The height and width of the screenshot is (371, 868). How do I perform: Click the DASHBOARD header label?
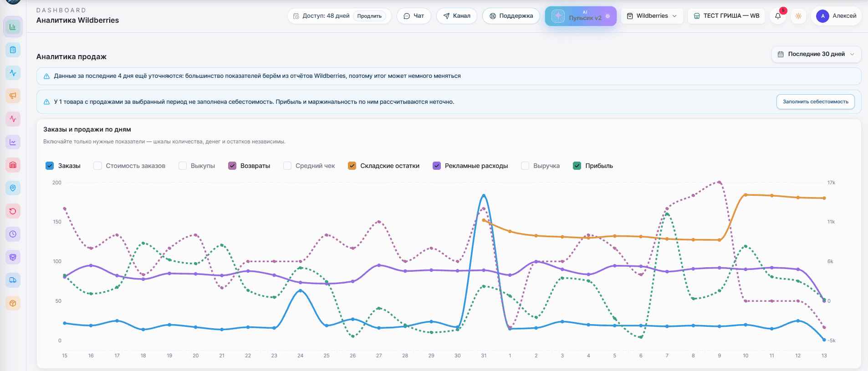tap(61, 10)
